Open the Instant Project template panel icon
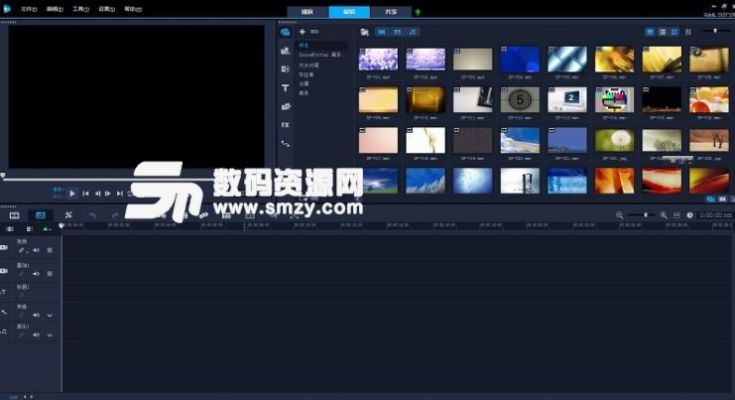The height and width of the screenshot is (400, 735). pos(285,51)
